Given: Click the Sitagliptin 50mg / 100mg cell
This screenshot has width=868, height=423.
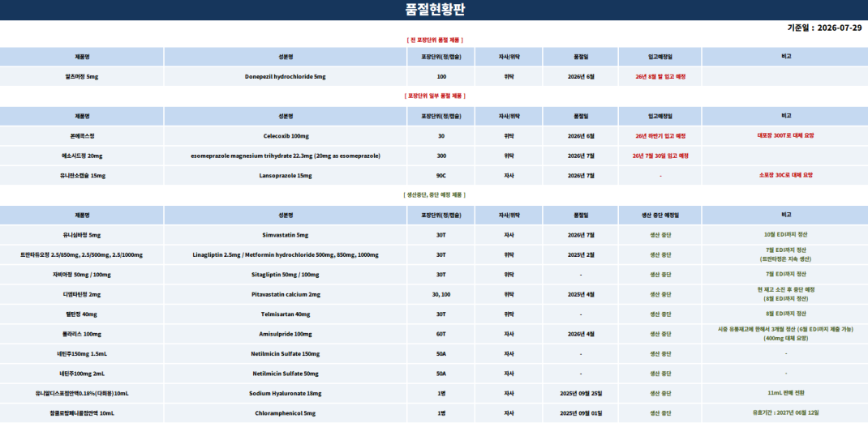Looking at the screenshot, I should (x=285, y=275).
